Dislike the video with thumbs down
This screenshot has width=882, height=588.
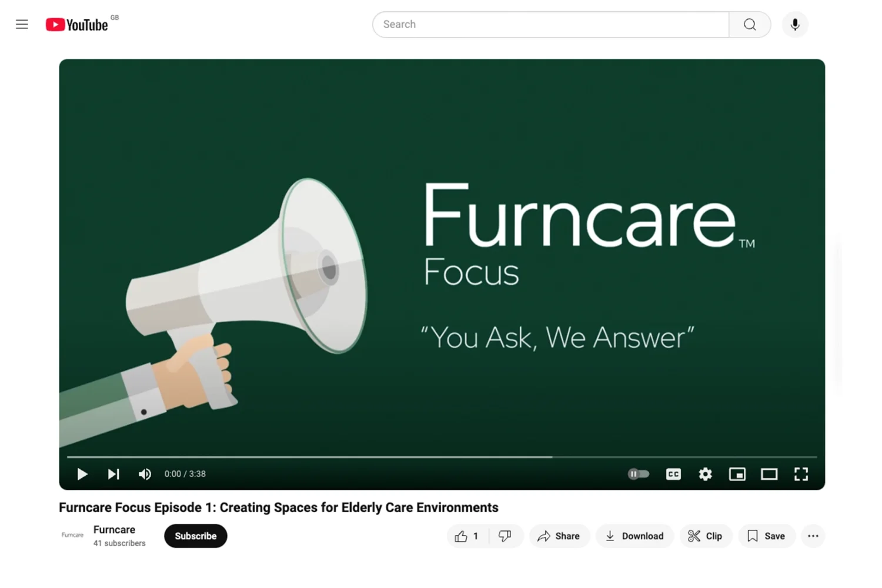[505, 536]
